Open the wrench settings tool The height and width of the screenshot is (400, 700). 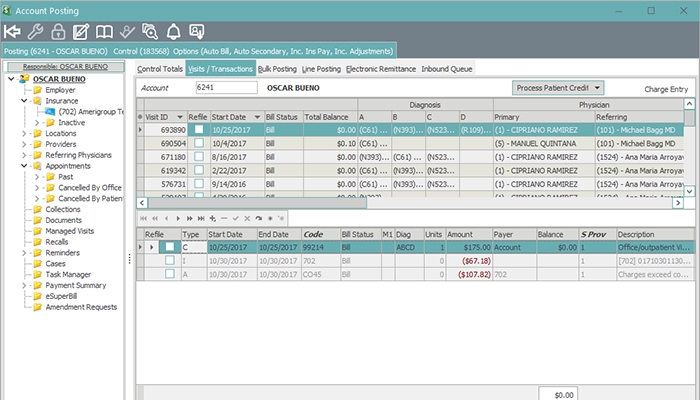point(36,31)
